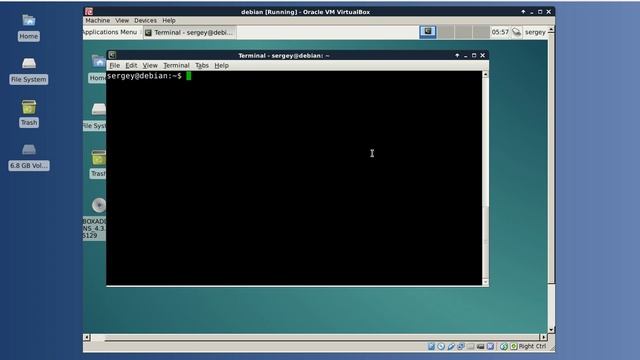Select the host desktop File System icon
This screenshot has height=360, width=640.
pyautogui.click(x=29, y=63)
